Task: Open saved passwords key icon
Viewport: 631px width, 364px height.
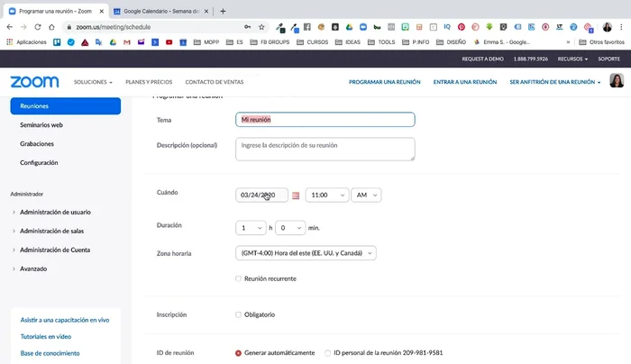Action: tap(248, 27)
